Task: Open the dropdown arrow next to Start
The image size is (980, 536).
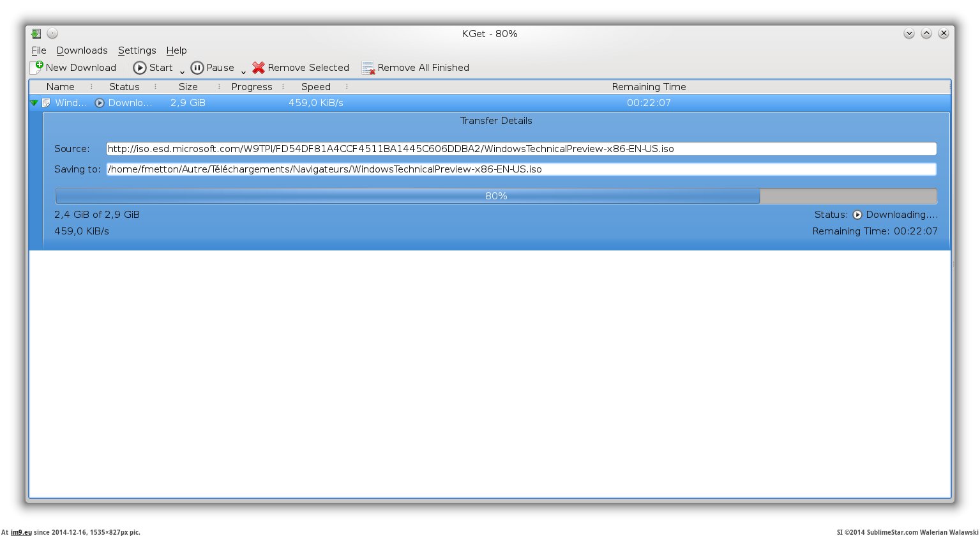Action: tap(182, 72)
